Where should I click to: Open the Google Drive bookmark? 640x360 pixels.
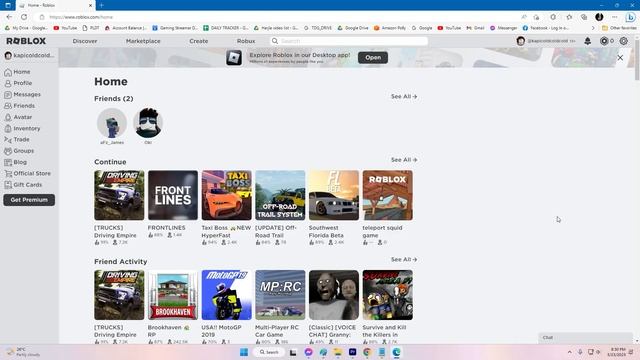[x=353, y=28]
